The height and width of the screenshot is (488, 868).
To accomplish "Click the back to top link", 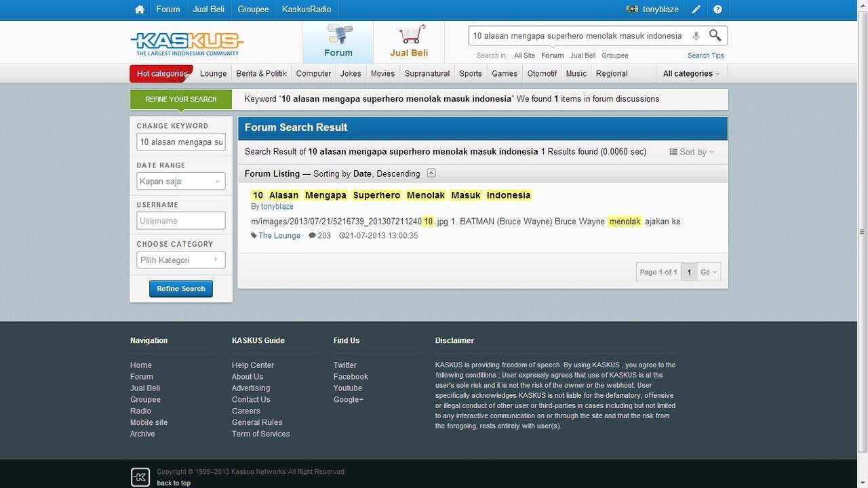I will click(x=174, y=483).
